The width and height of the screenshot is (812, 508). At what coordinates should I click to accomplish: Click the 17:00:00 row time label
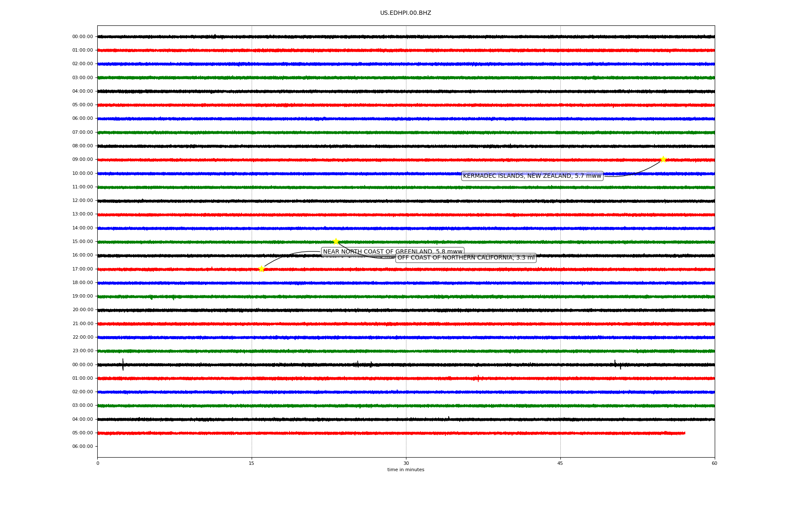(x=82, y=269)
